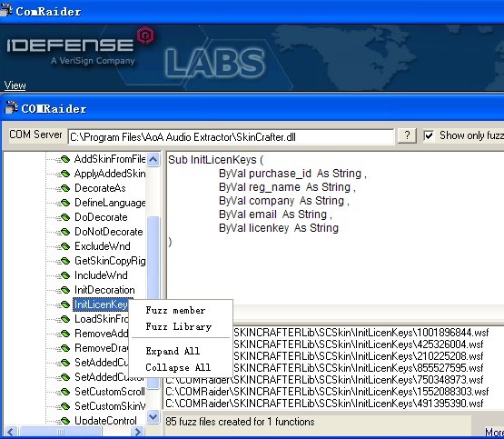This screenshot has height=439, width=504.
Task: Select fuzz file 855527595.wsf
Action: pos(358,368)
